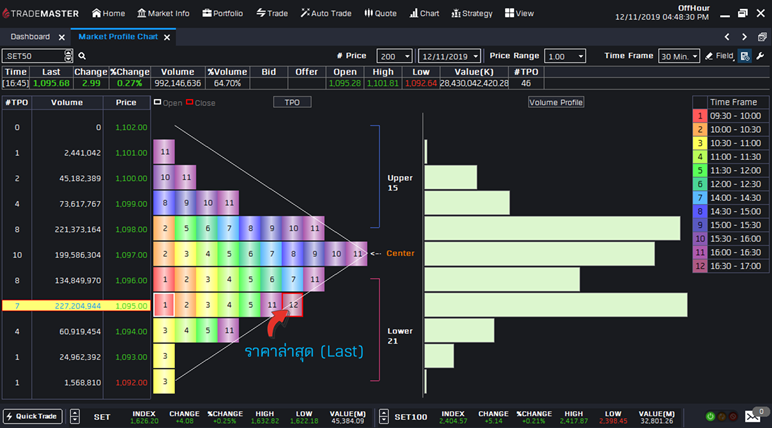The height and width of the screenshot is (428, 772).
Task: Open the Quote menu
Action: click(380, 13)
